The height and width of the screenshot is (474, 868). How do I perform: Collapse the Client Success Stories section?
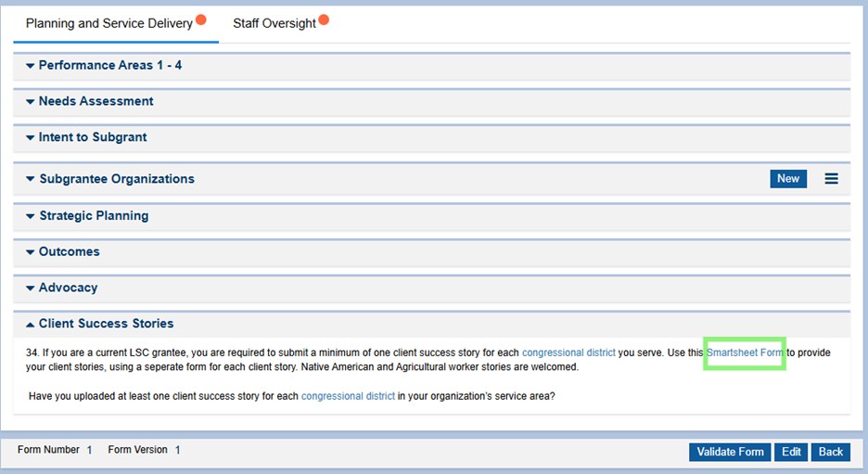point(106,324)
